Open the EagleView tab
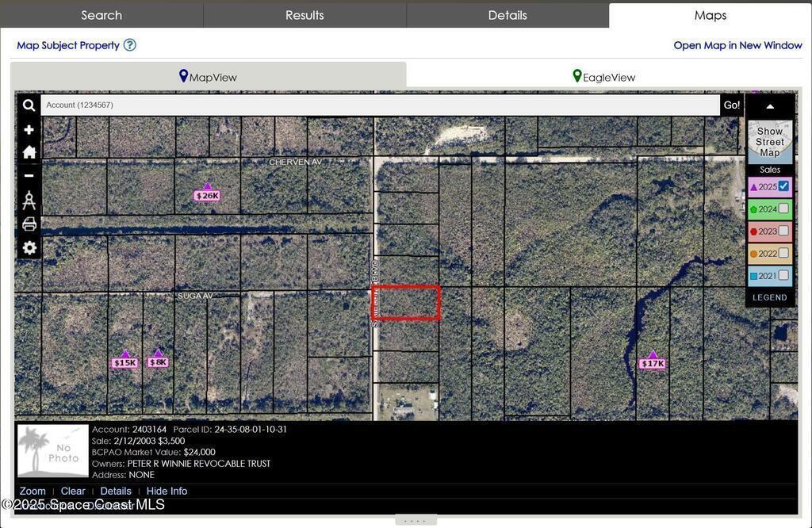The image size is (812, 528). point(604,77)
